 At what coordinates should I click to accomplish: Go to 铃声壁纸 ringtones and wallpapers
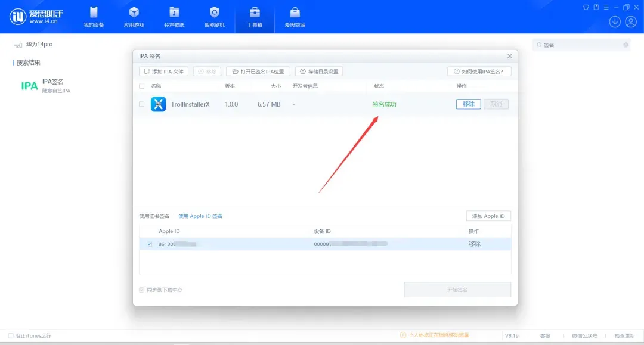coord(174,17)
